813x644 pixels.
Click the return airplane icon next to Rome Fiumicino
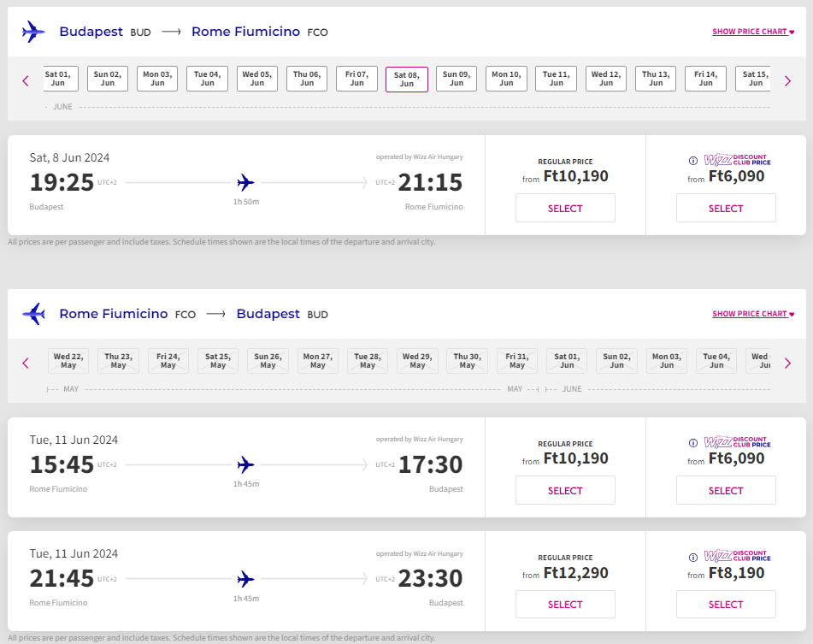pyautogui.click(x=33, y=314)
